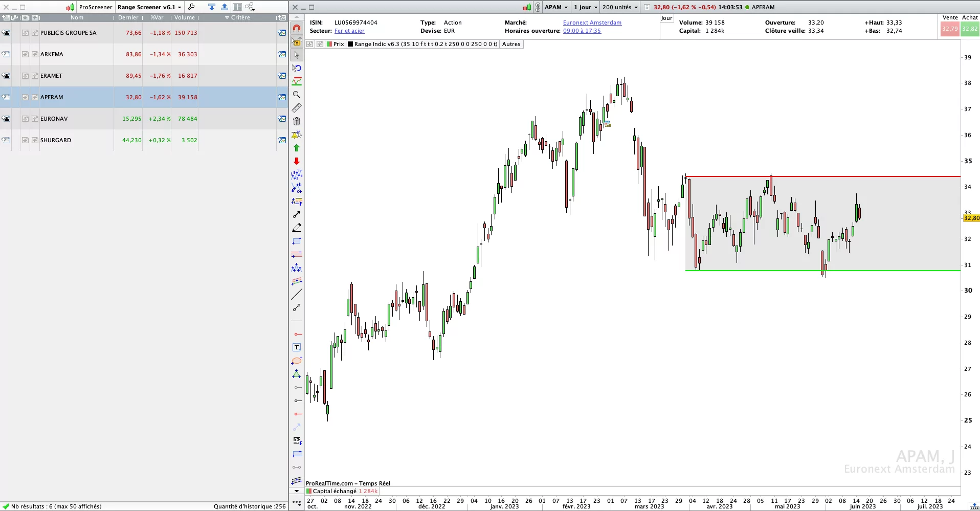This screenshot has width=980, height=511.
Task: Select the pencil freehand drawing tool
Action: (297, 228)
